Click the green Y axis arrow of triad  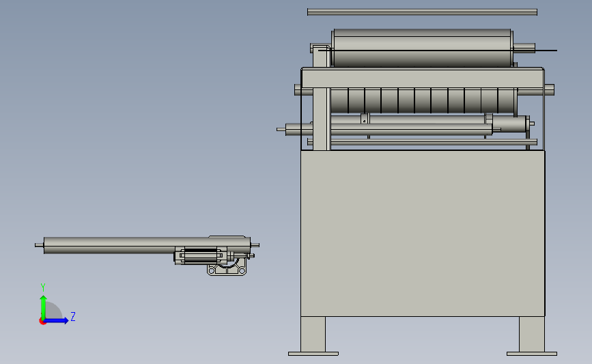pos(44,307)
